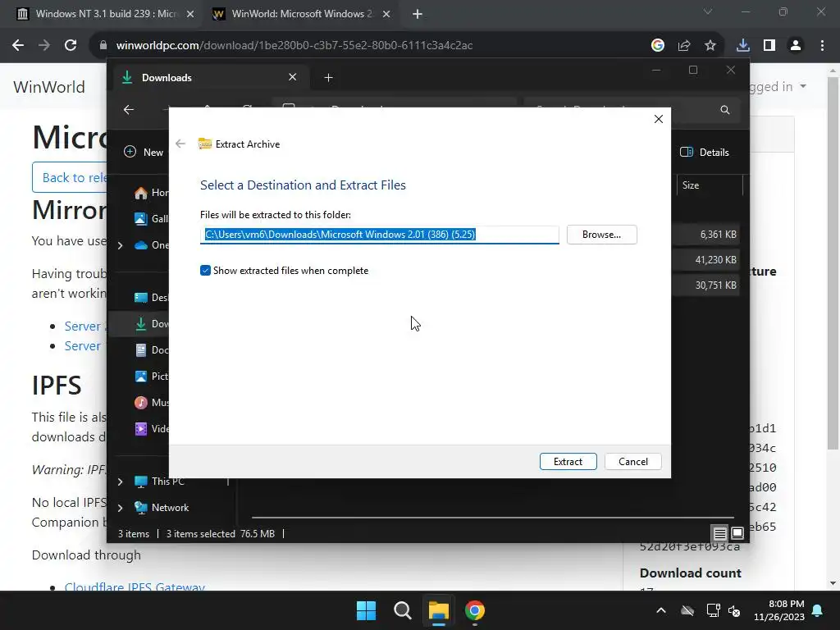Screen dimensions: 840x630
Task: Click the WinWorld site logo text
Action: coord(49,87)
